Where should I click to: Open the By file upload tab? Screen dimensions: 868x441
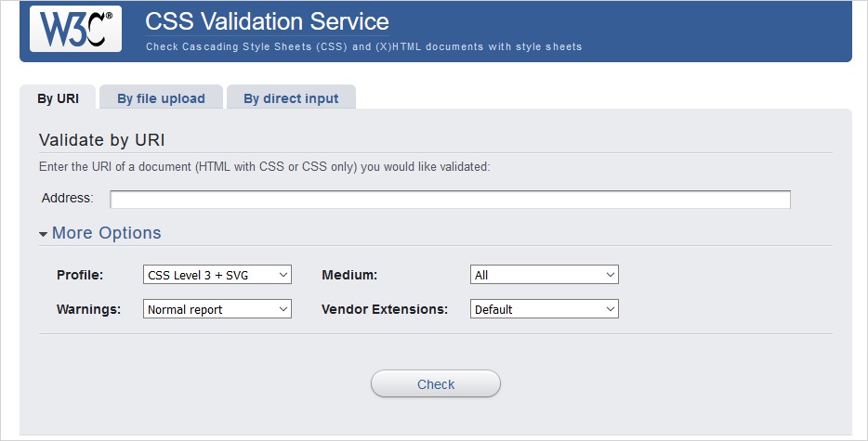[x=161, y=98]
